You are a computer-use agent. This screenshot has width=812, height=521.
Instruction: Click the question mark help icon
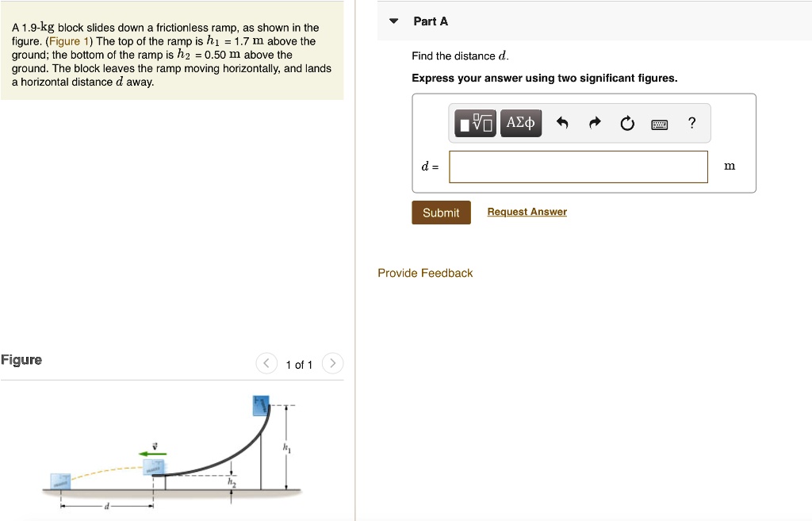click(691, 122)
